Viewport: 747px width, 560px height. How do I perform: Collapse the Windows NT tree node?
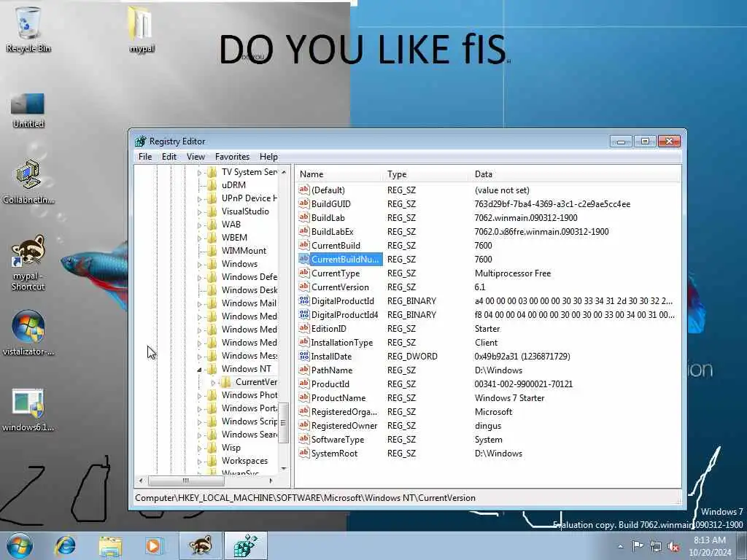click(200, 369)
